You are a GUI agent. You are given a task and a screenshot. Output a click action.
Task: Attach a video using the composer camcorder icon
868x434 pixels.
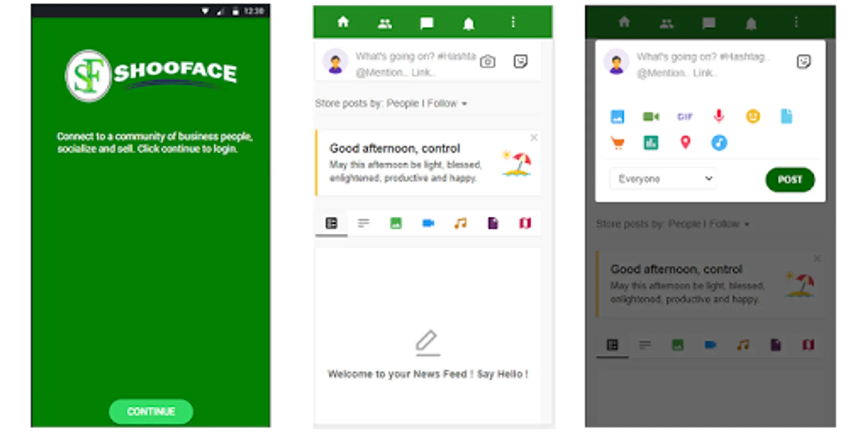coord(651,116)
